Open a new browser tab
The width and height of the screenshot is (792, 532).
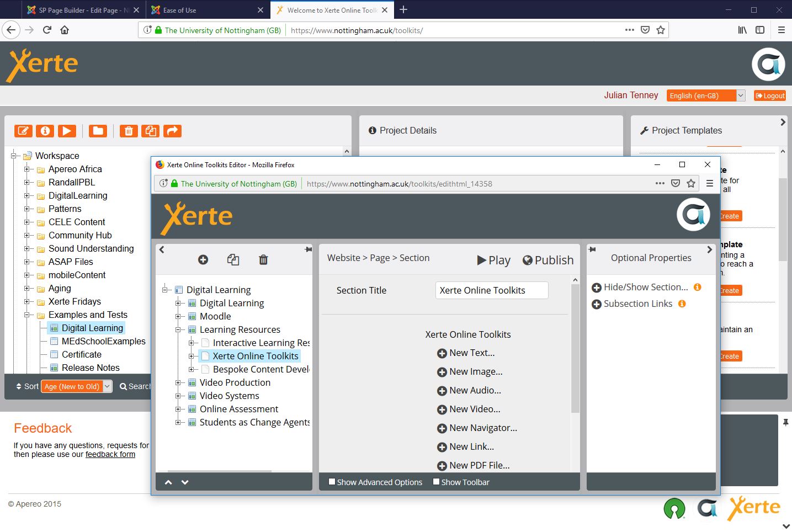pyautogui.click(x=403, y=9)
